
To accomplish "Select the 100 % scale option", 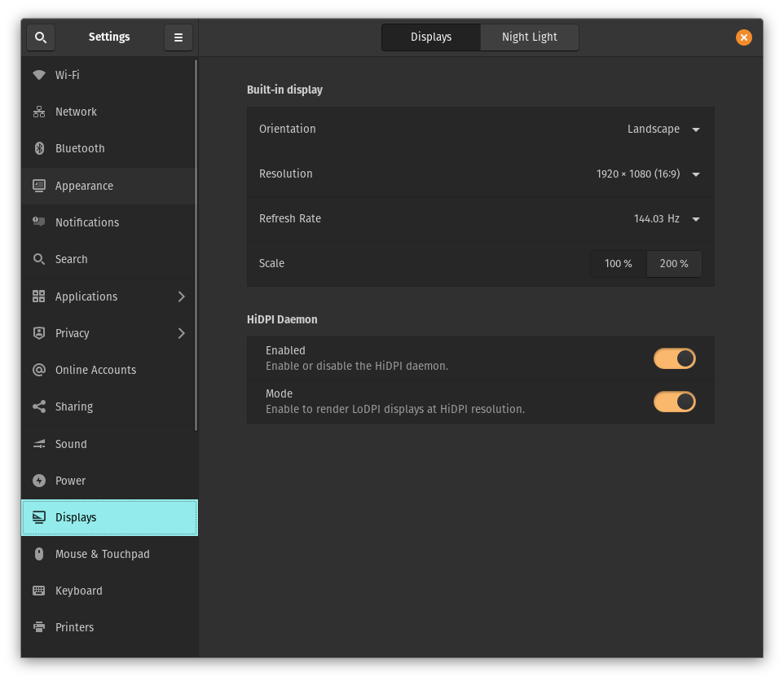I will (618, 263).
